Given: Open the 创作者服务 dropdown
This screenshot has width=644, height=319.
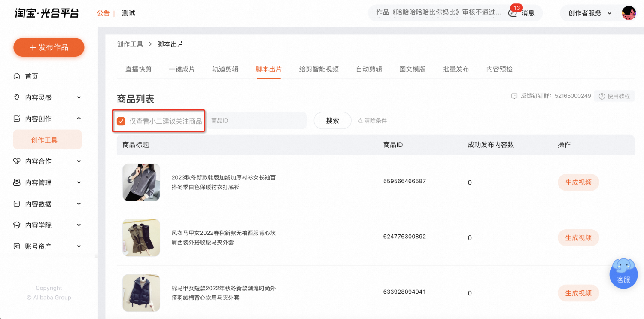Looking at the screenshot, I should click(x=589, y=13).
